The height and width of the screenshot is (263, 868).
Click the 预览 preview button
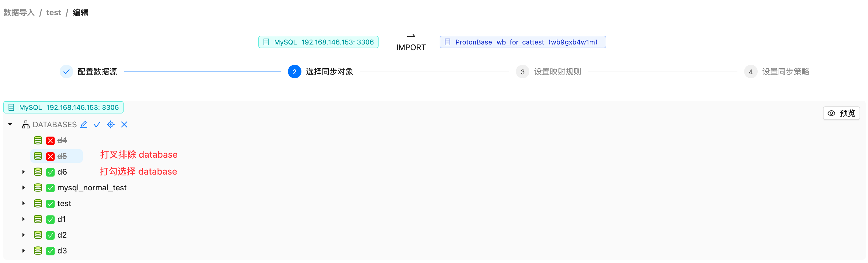coord(841,113)
